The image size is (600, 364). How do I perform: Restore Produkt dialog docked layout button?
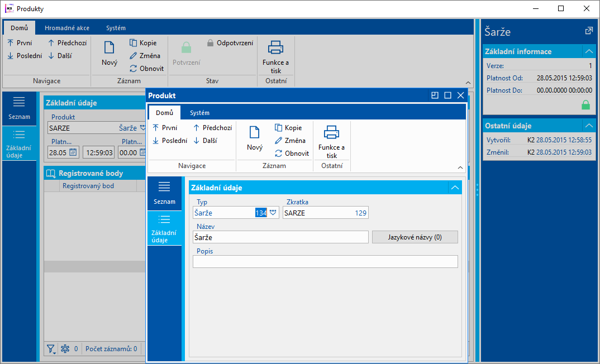pos(435,95)
